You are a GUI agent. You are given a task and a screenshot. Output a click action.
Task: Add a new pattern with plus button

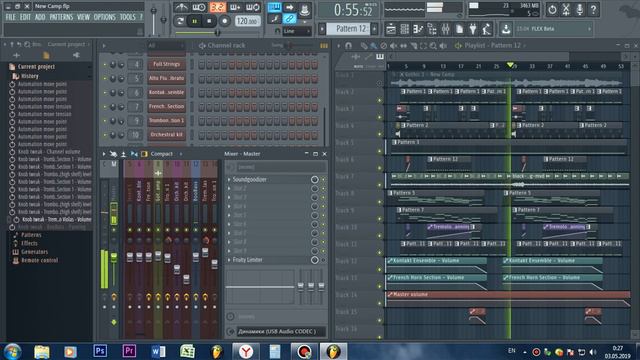pyautogui.click(x=374, y=29)
